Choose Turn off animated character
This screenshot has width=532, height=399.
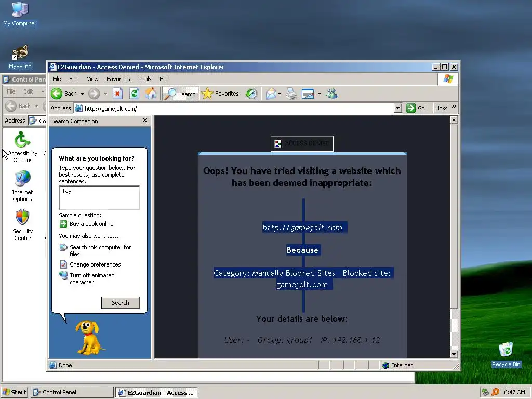tap(92, 278)
